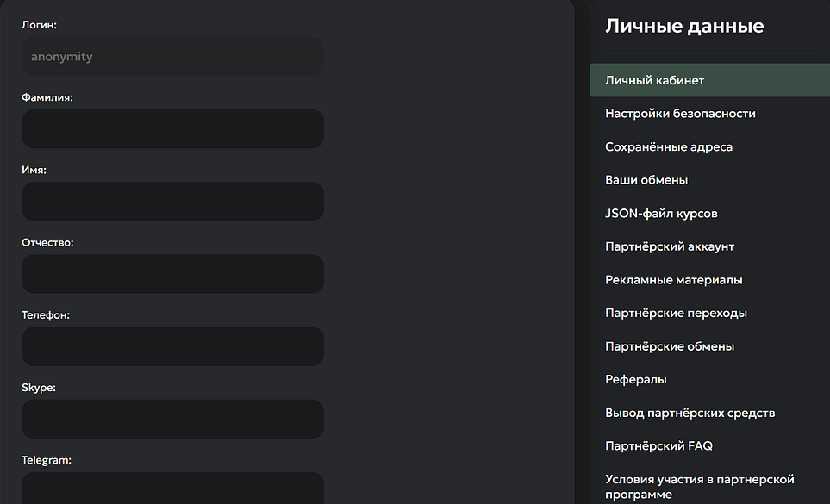Click the Логин field with anonymity
The height and width of the screenshot is (504, 830).
[x=172, y=57]
